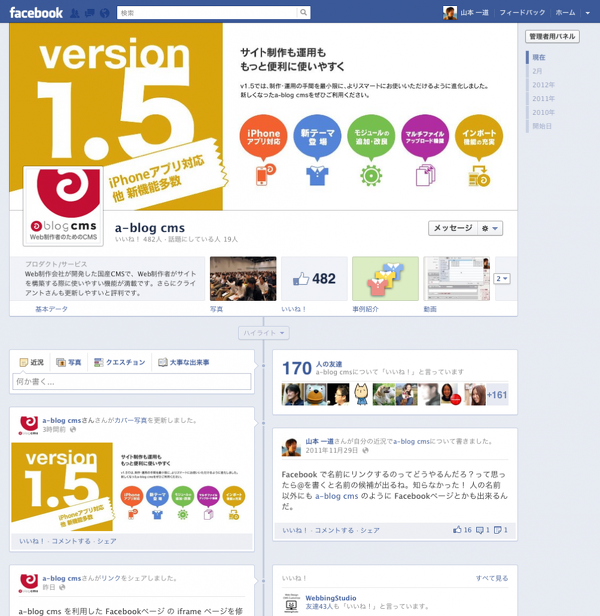Viewport: 600px width, 616px height.
Task: Open the 写真 audience photo thumbnail
Action: click(x=243, y=279)
